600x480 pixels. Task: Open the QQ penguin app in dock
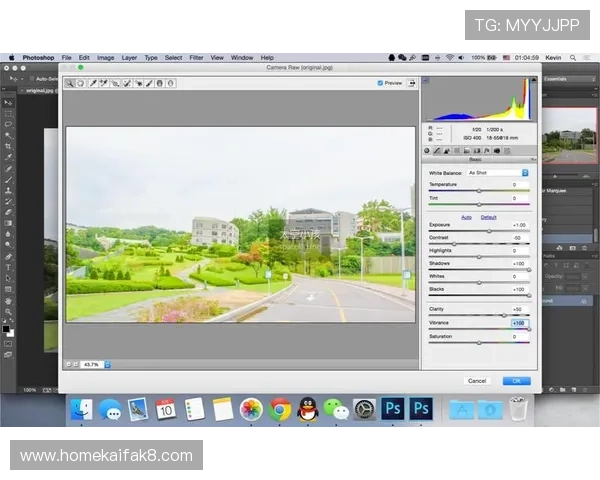(x=308, y=408)
